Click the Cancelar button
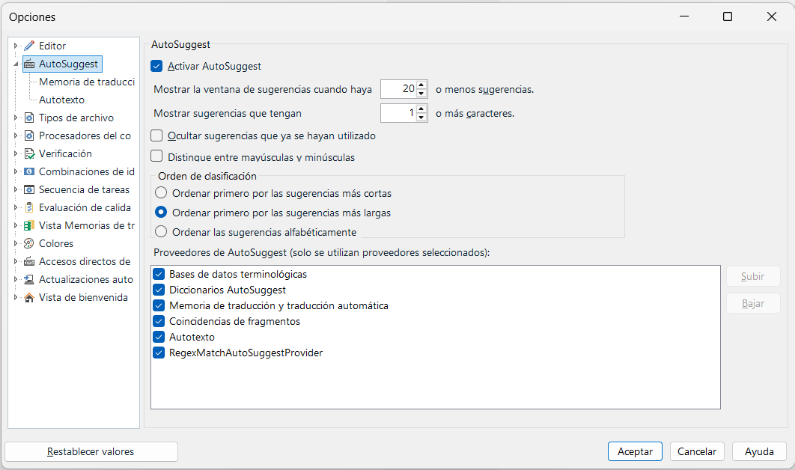Image resolution: width=795 pixels, height=470 pixels. pyautogui.click(x=697, y=451)
